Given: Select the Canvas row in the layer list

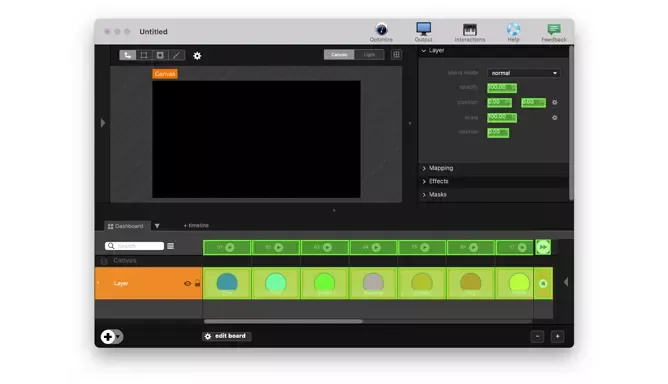Looking at the screenshot, I should click(148, 260).
